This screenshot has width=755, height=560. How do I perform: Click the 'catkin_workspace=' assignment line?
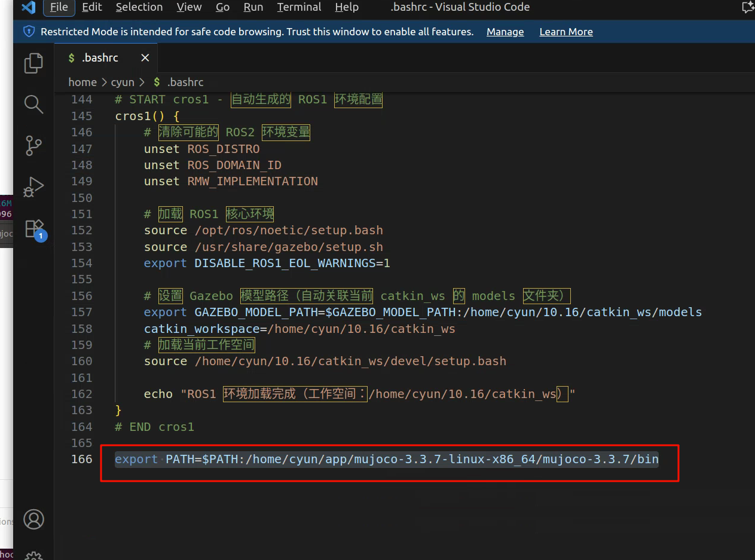[299, 329]
